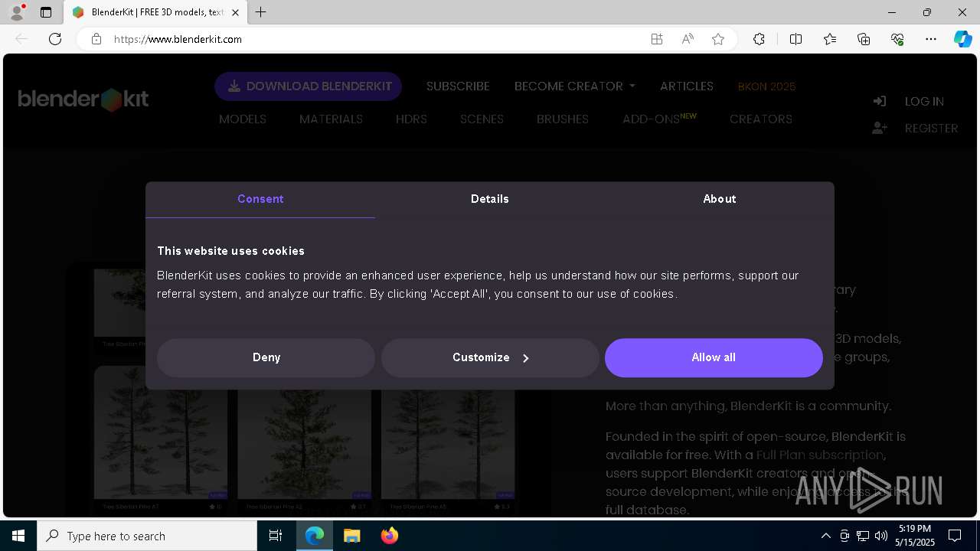Open the collections icon
This screenshot has height=551, width=980.
864,39
